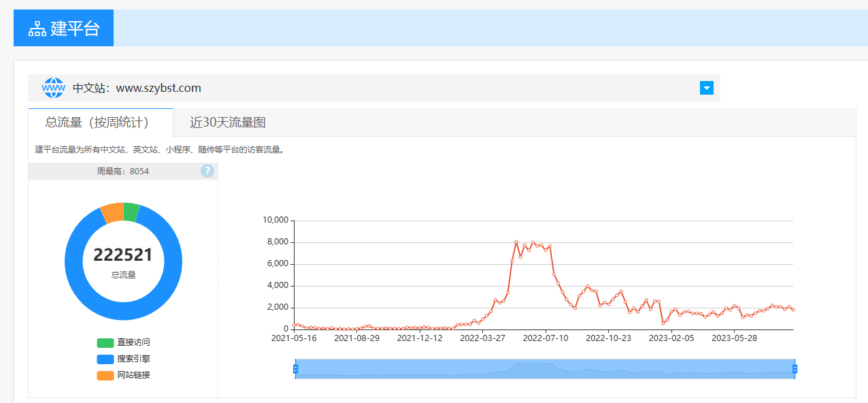Click green 直接访问 legend swatch

coord(105,342)
